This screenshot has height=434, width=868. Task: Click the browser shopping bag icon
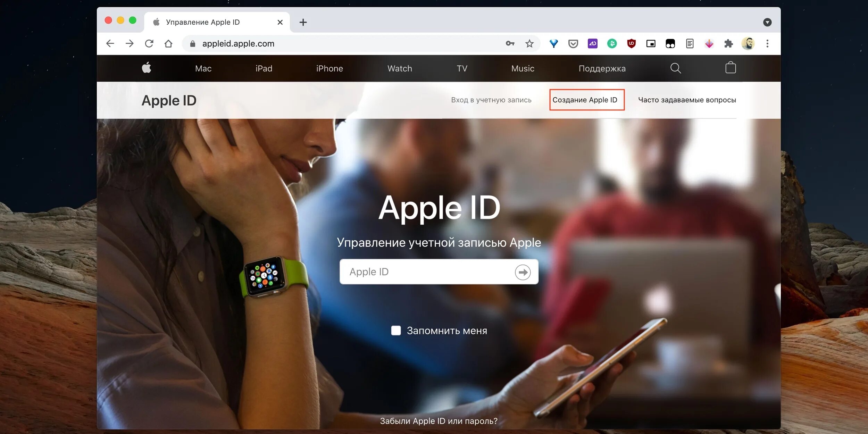(731, 68)
